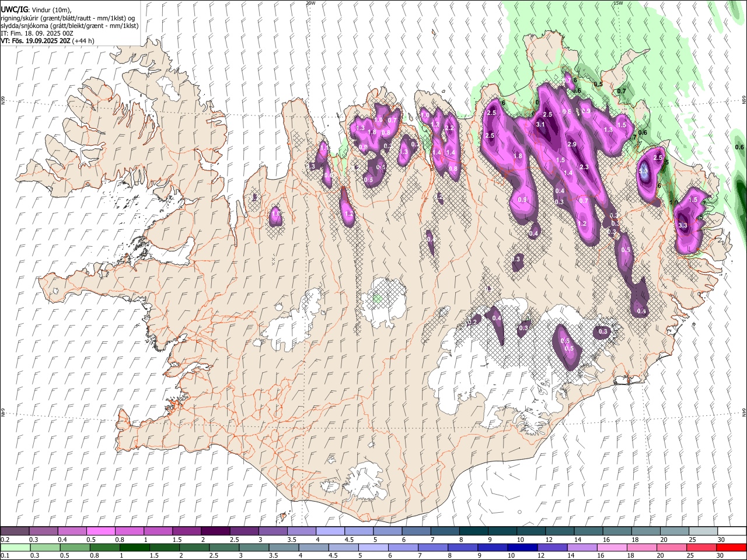This screenshot has width=747, height=560.
Task: Click the 0.2 label at snow legend start
Action: (x=5, y=540)
